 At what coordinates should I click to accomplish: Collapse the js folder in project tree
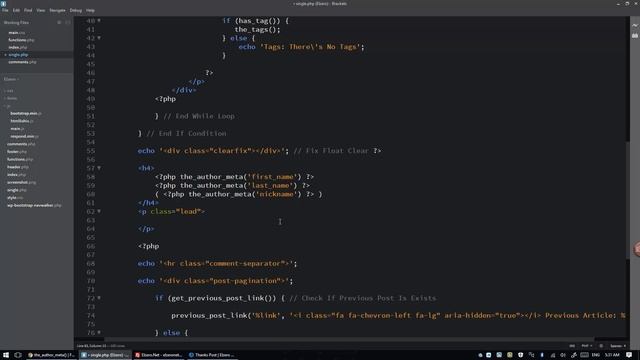pyautogui.click(x=7, y=106)
